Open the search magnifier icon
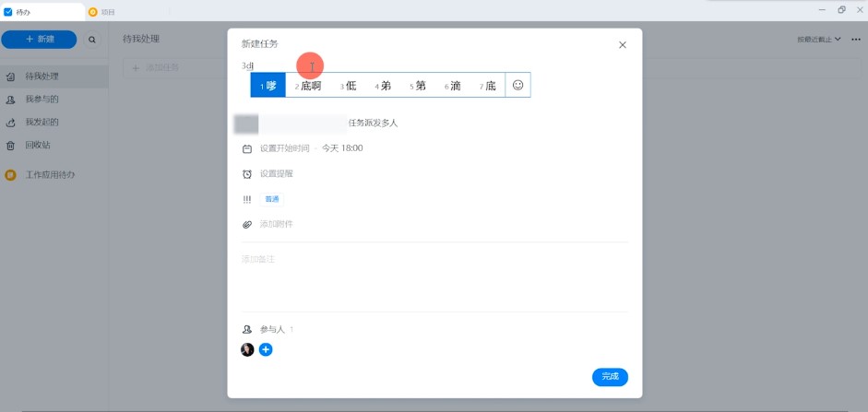Screen dimensions: 868x412 pos(92,40)
